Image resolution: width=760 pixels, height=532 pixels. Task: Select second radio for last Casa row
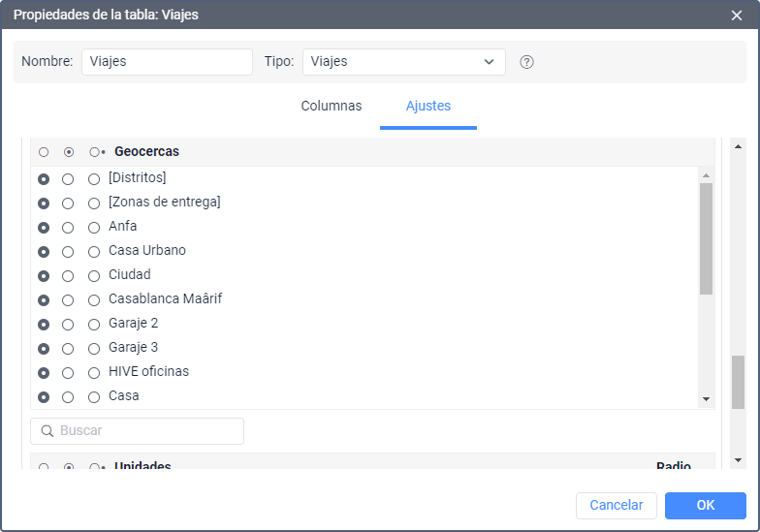point(68,397)
